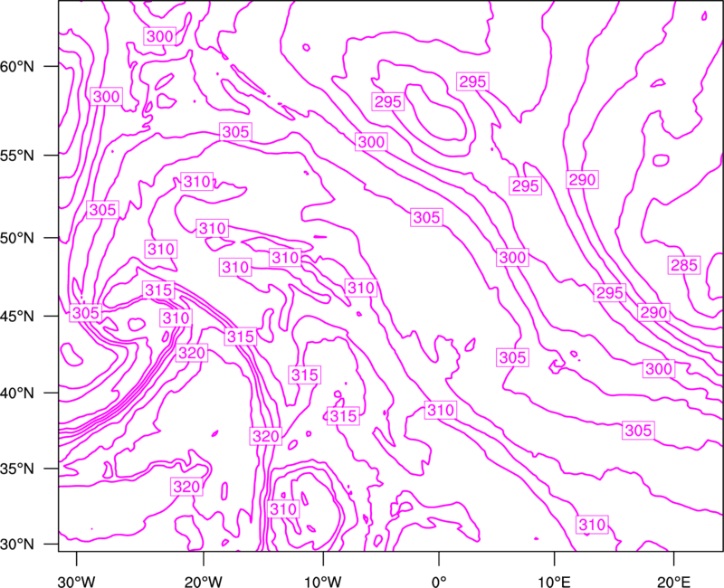
Task: Click the 320 contour label beside 35°N
Action: [186, 487]
